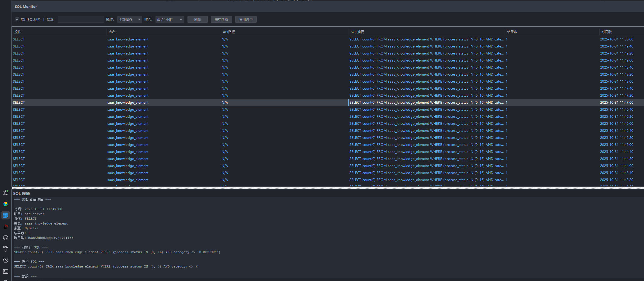Open the 全部操作 operations dropdown
This screenshot has width=644, height=281.
[129, 19]
